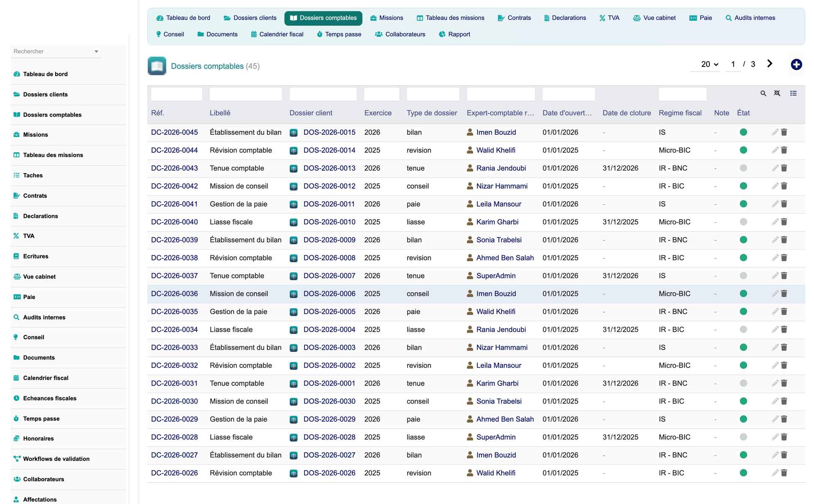Click the search magnifier icon in table header
The height and width of the screenshot is (504, 814).
[763, 93]
